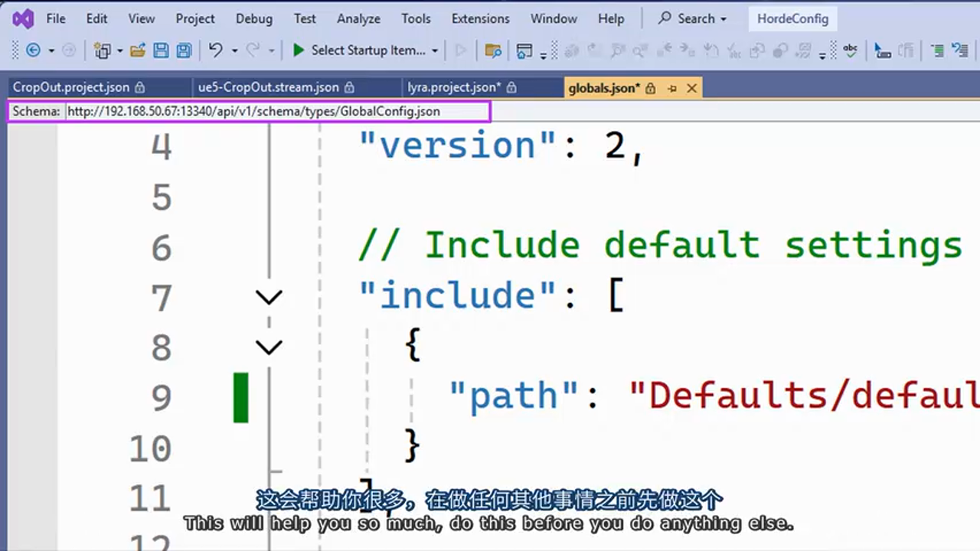Click the Undo arrow icon
This screenshot has width=980, height=551.
click(x=216, y=51)
